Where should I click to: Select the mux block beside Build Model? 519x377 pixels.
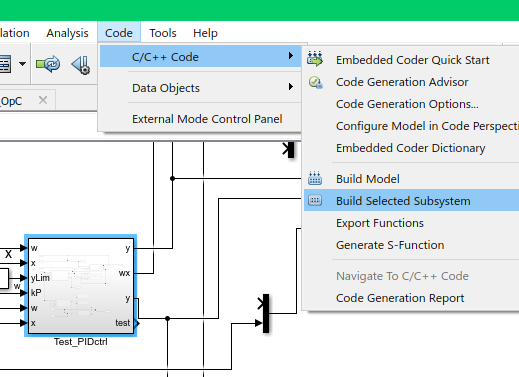291,150
